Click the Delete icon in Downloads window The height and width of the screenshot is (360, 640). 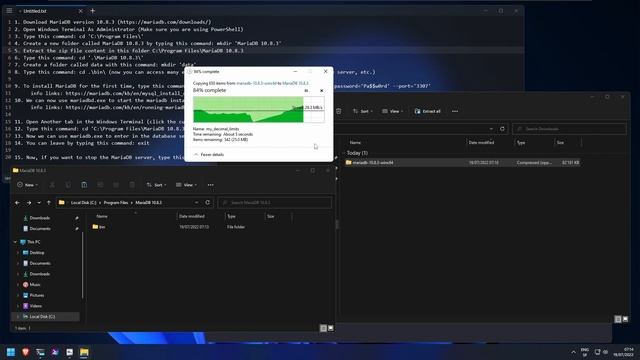click(339, 111)
